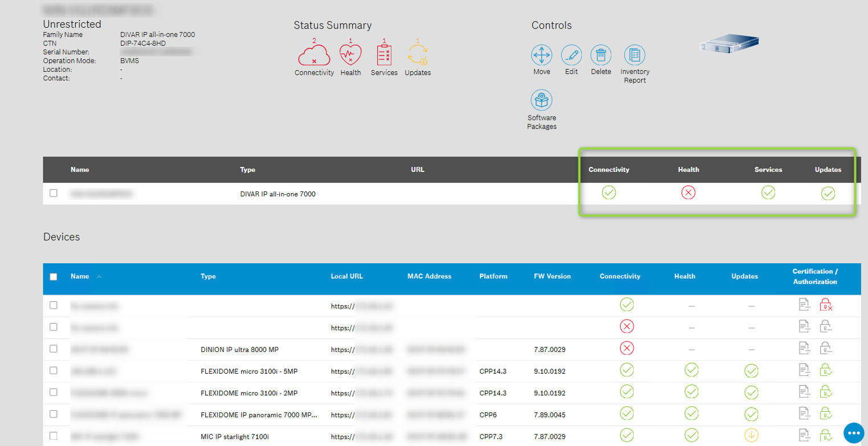This screenshot has height=446, width=868.
Task: Select the DIVAR IP all-in-one 7000 checkbox
Action: [54, 193]
